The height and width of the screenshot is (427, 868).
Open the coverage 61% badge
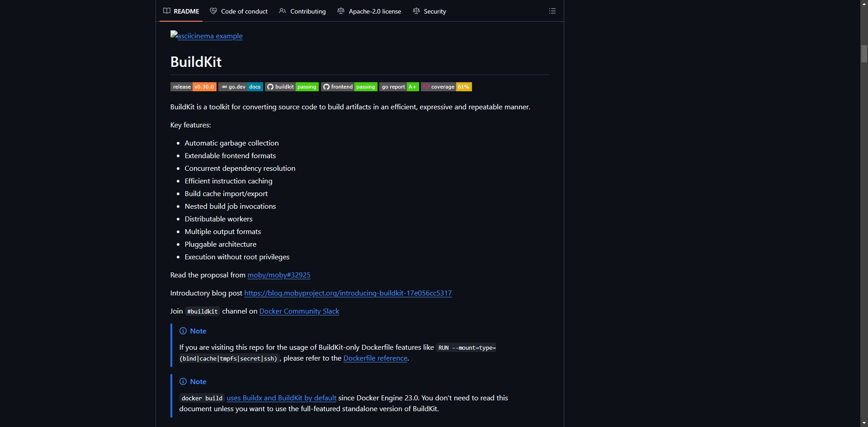(447, 87)
